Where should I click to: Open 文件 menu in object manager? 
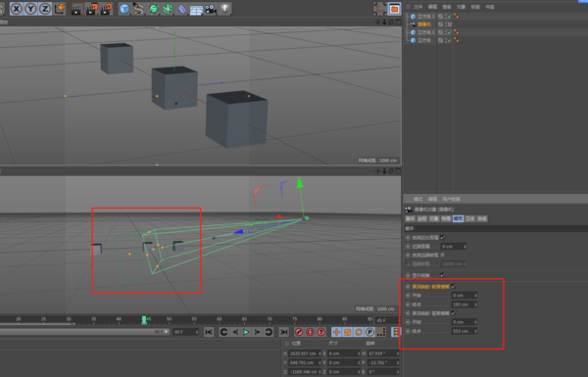tap(418, 7)
